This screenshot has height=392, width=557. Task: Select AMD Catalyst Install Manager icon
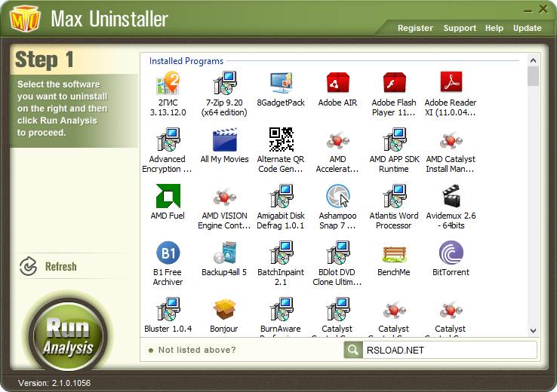pos(451,140)
